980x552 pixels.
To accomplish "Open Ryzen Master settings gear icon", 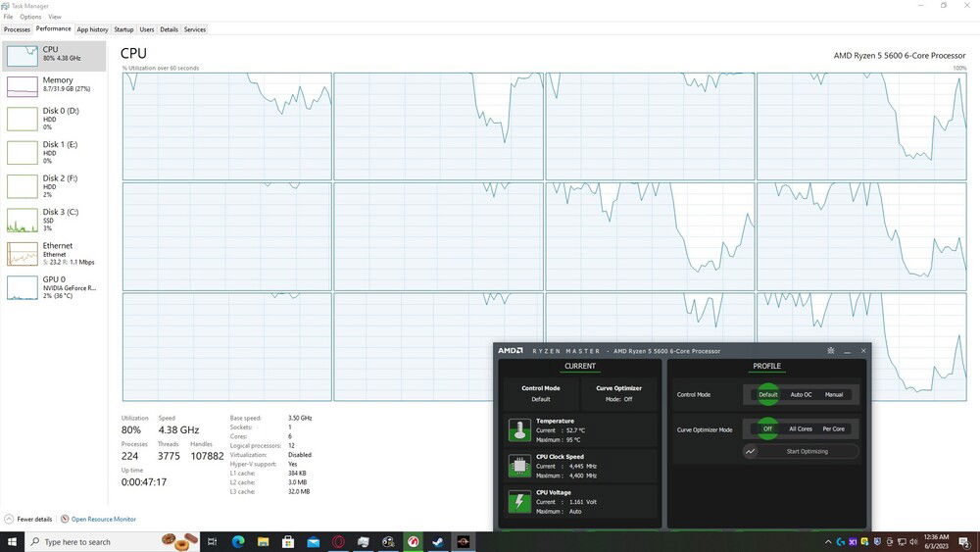I will pyautogui.click(x=830, y=350).
